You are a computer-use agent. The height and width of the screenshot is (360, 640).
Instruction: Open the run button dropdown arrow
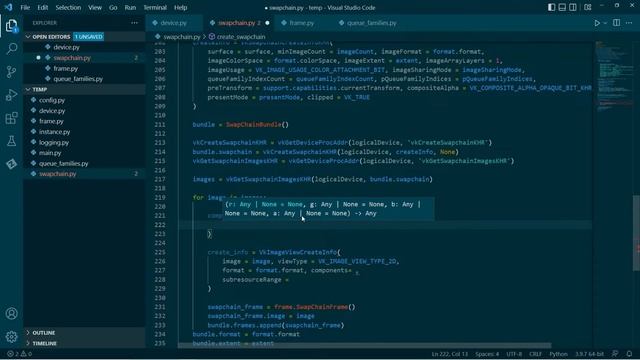point(605,23)
